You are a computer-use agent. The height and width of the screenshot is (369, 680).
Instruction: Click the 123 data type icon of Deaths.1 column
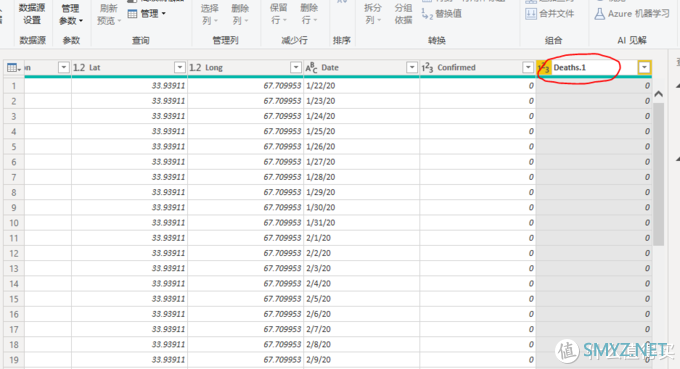tap(544, 68)
